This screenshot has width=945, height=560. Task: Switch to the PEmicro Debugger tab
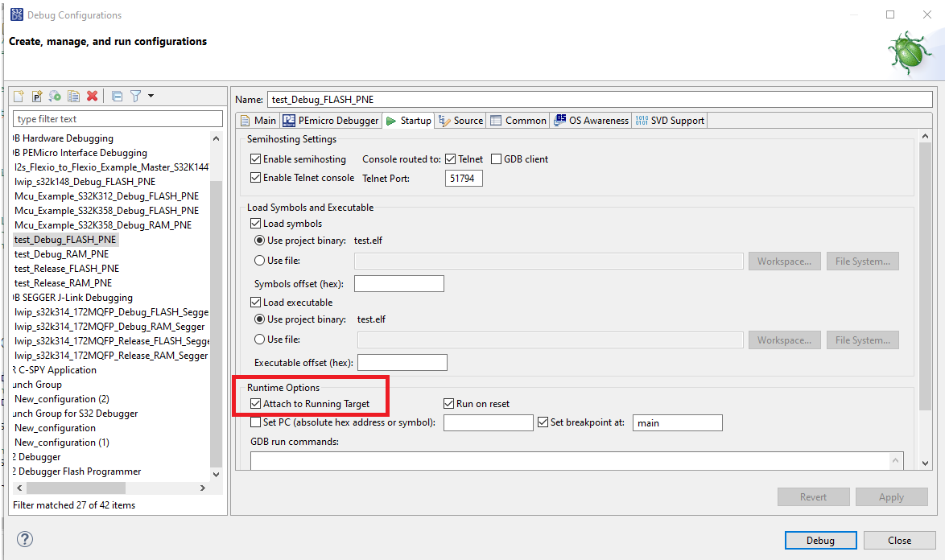click(331, 121)
